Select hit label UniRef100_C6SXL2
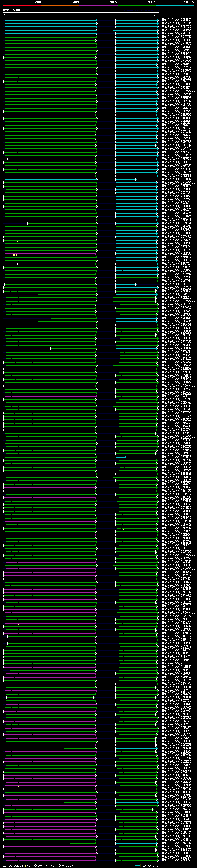This screenshot has width=197, height=868. [x=177, y=67]
